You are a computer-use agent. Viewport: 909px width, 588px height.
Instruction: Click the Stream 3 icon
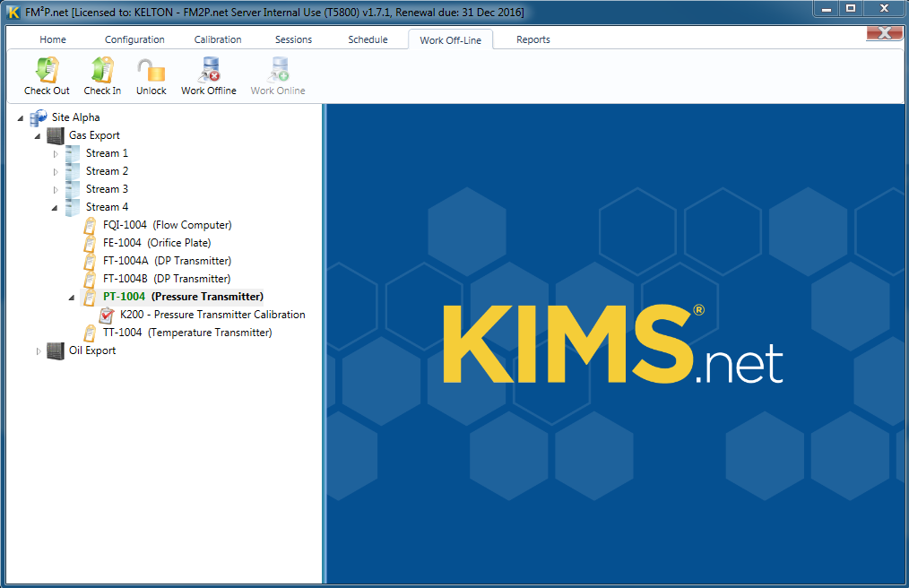[x=73, y=190]
